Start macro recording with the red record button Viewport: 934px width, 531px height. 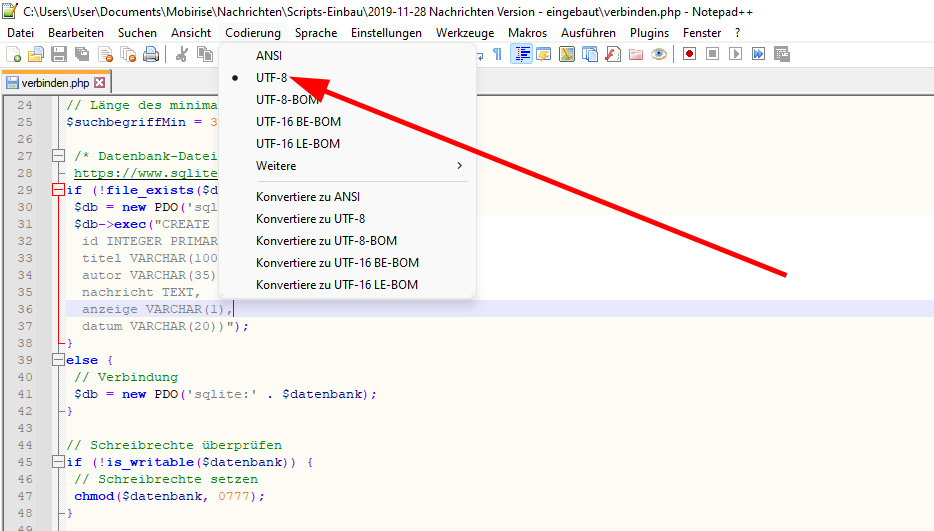pos(689,54)
